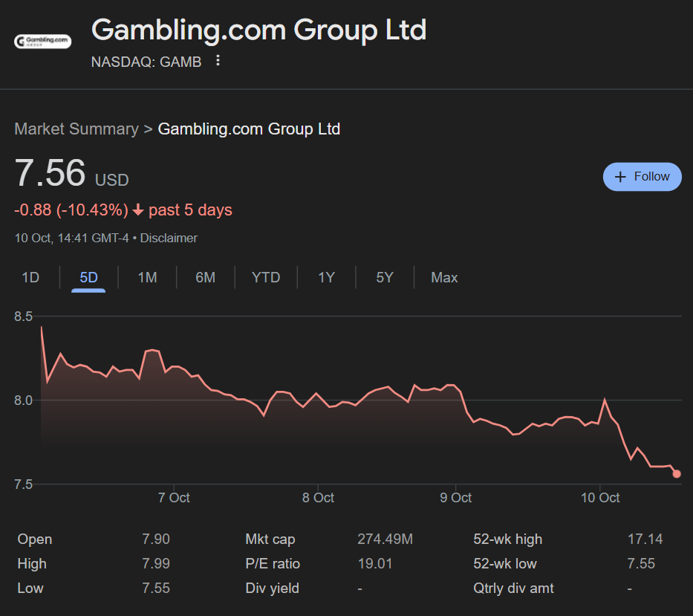693x616 pixels.
Task: Select the 5D time range tab
Action: (x=88, y=278)
